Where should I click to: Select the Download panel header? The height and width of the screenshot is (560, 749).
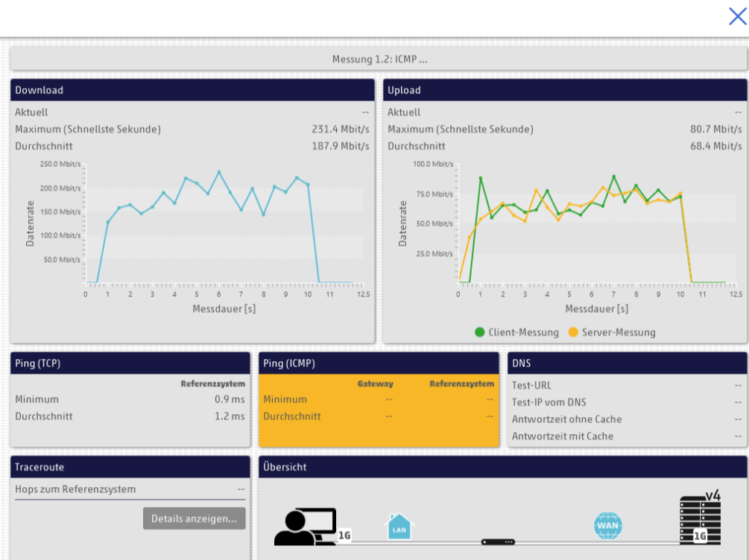point(192,90)
